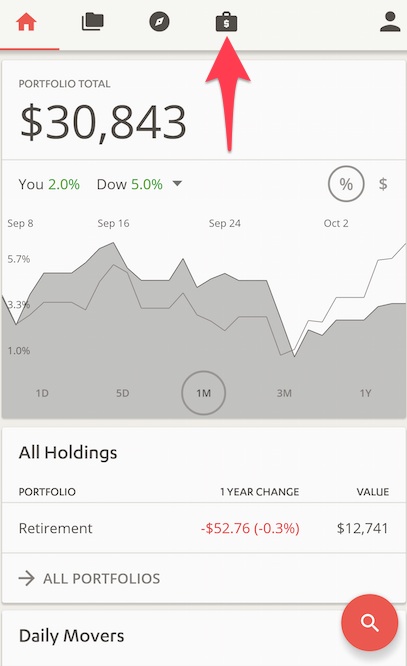Click the performance chart area
Viewport: 407px width, 666px height.
[204, 314]
